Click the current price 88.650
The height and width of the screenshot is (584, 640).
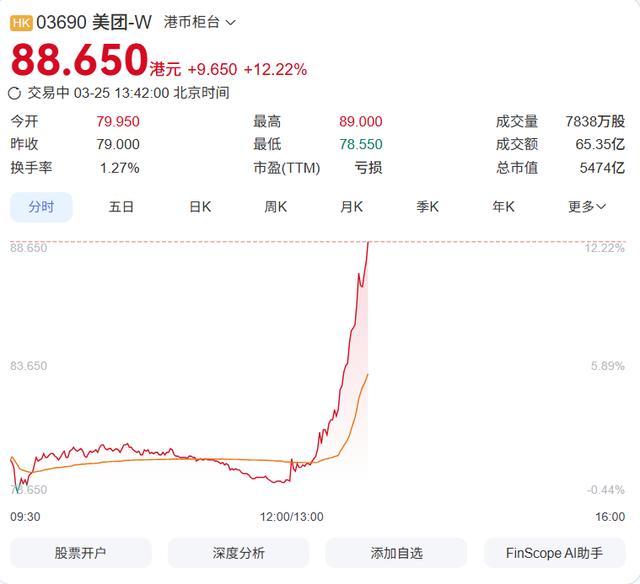(79, 61)
